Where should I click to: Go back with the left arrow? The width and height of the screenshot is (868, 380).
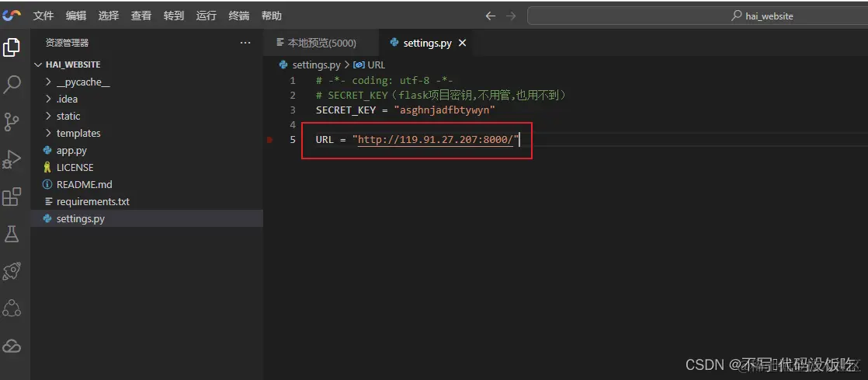pyautogui.click(x=490, y=16)
